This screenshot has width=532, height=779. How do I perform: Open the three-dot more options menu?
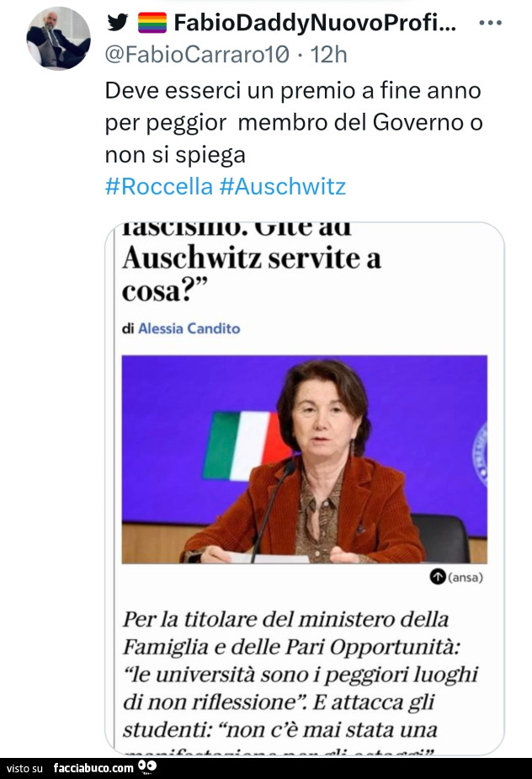point(490,23)
